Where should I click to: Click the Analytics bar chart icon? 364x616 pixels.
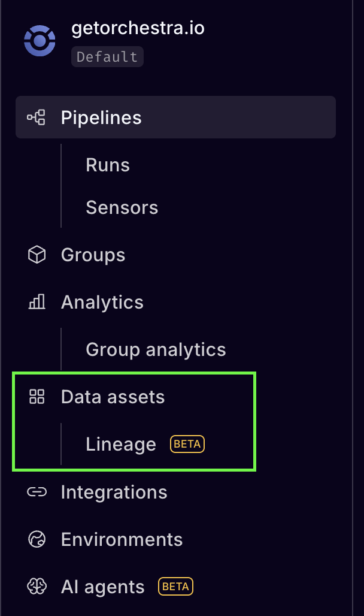click(x=37, y=302)
